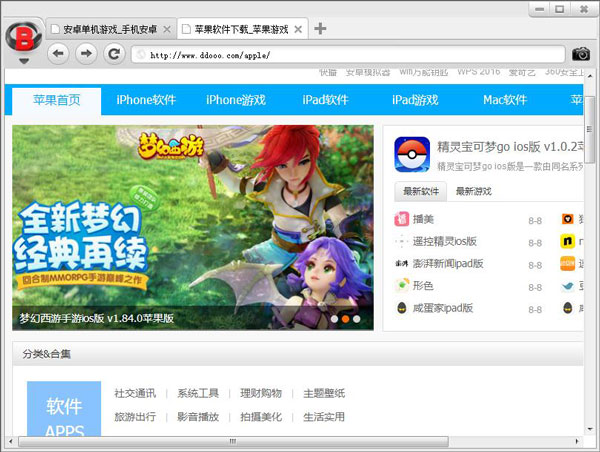Click the address bar URL field
The height and width of the screenshot is (452, 600).
click(348, 55)
